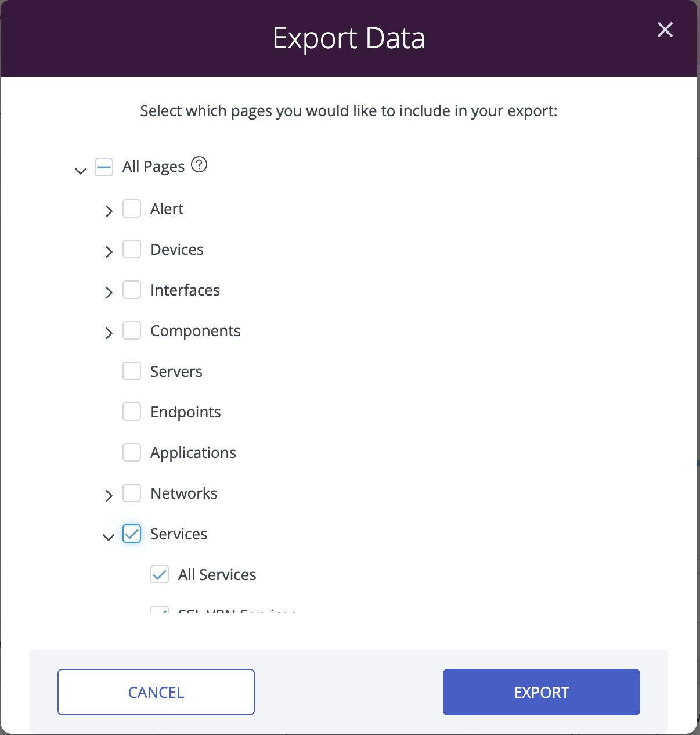Check the Alert checkbox

pyautogui.click(x=132, y=208)
